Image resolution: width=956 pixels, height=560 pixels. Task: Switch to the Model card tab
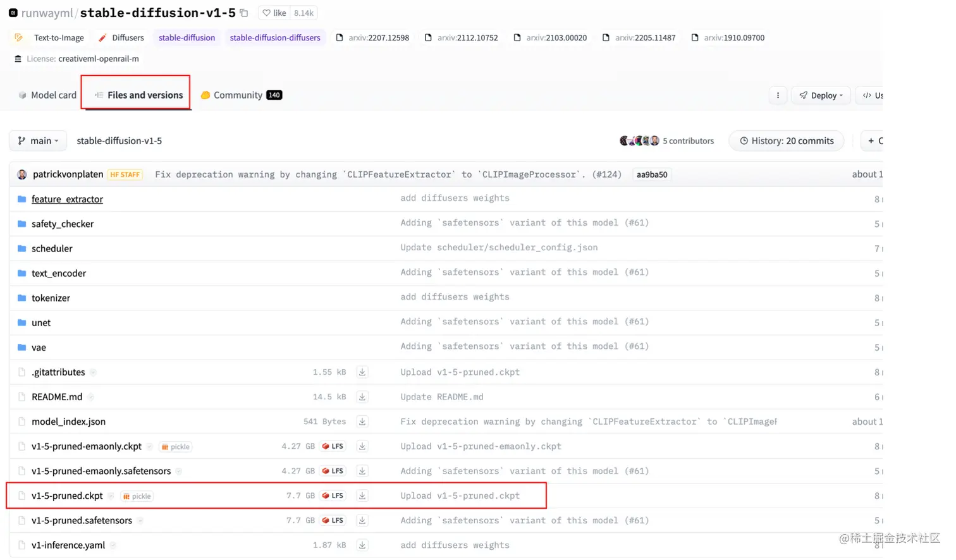(x=47, y=95)
